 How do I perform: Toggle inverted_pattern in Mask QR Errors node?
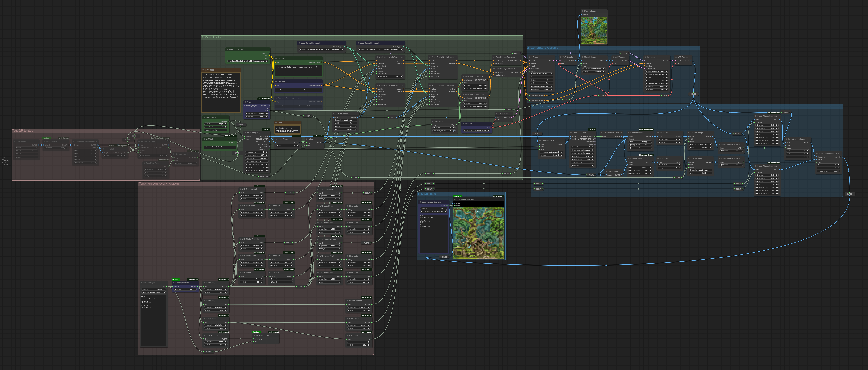(592, 162)
